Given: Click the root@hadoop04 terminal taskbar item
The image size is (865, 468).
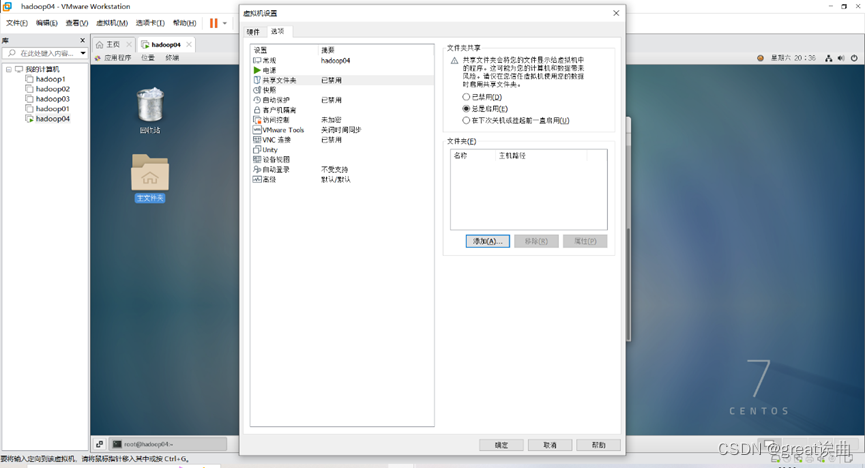Looking at the screenshot, I should click(x=168, y=444).
